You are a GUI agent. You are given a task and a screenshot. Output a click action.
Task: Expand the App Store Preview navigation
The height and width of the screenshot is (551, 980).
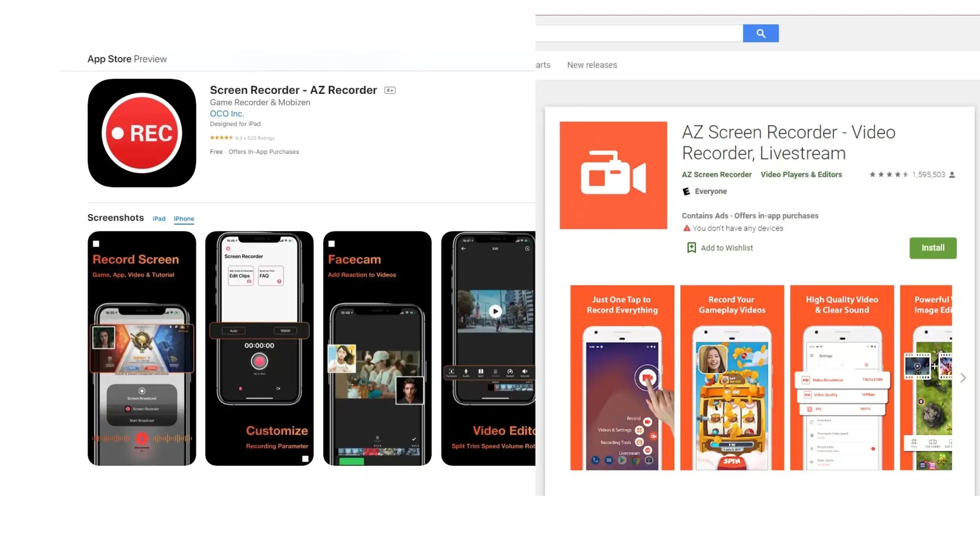[x=109, y=59]
